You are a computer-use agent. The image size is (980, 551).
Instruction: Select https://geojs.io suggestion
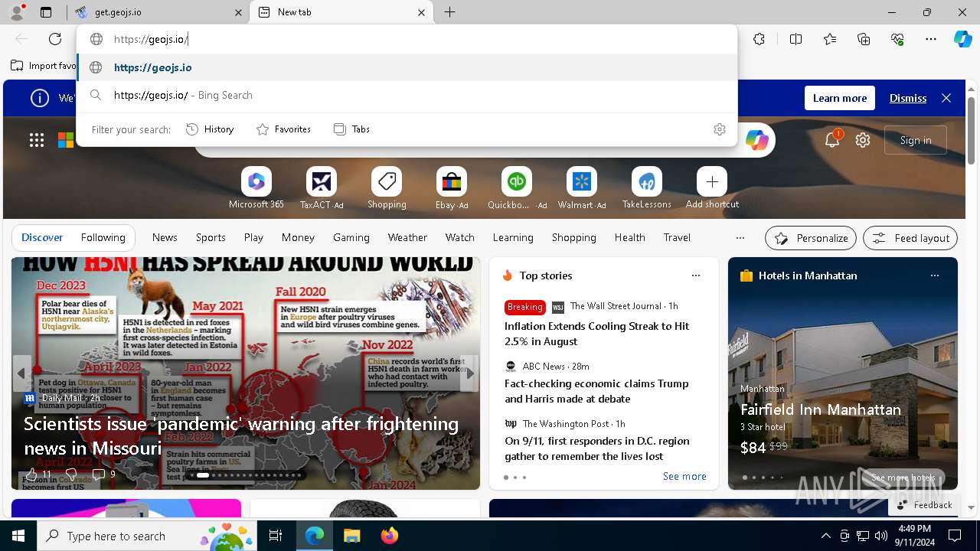point(407,67)
